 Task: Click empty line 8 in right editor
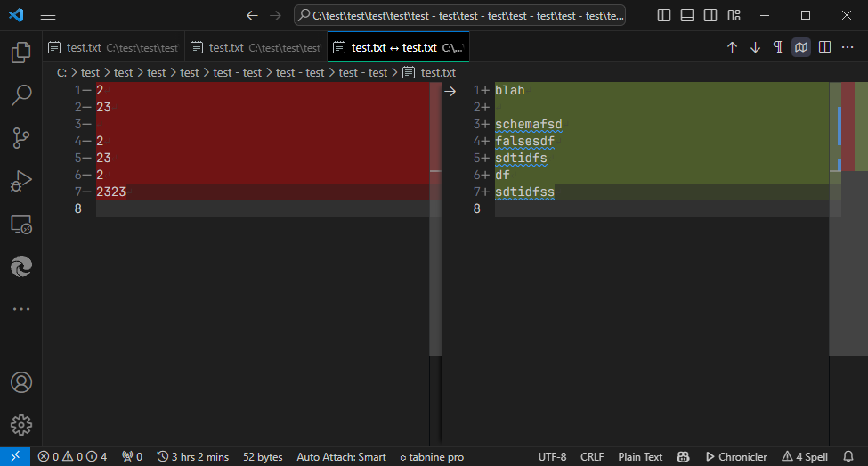tap(661, 208)
